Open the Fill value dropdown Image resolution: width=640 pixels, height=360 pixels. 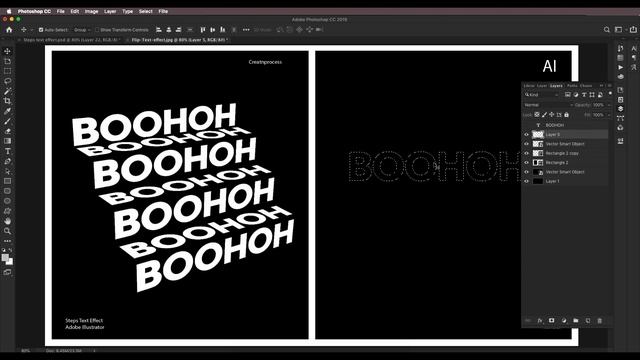609,115
